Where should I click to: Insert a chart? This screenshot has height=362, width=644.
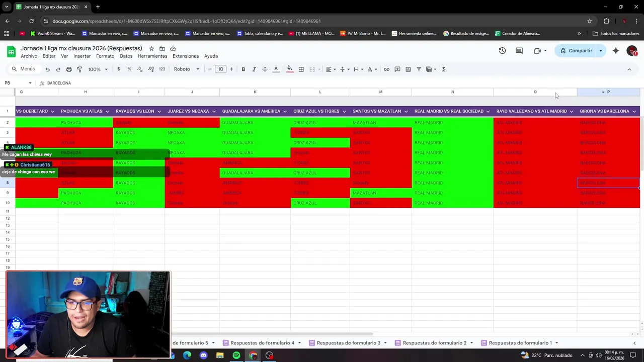pyautogui.click(x=408, y=69)
